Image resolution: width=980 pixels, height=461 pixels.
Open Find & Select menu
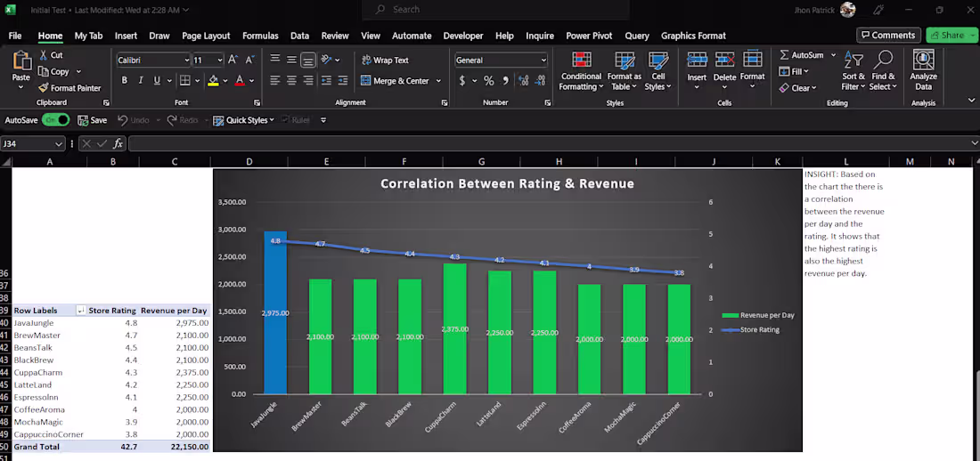[x=883, y=71]
